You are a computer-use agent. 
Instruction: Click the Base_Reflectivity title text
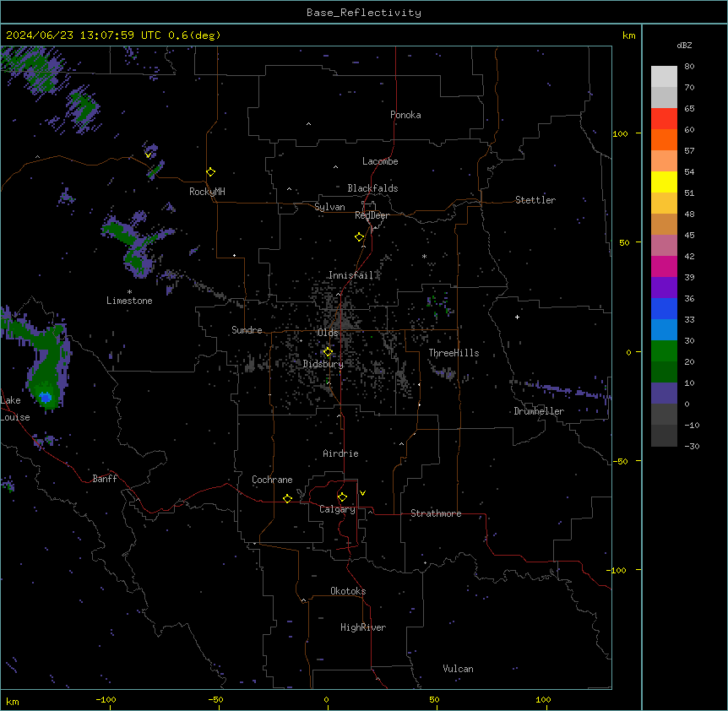[364, 13]
